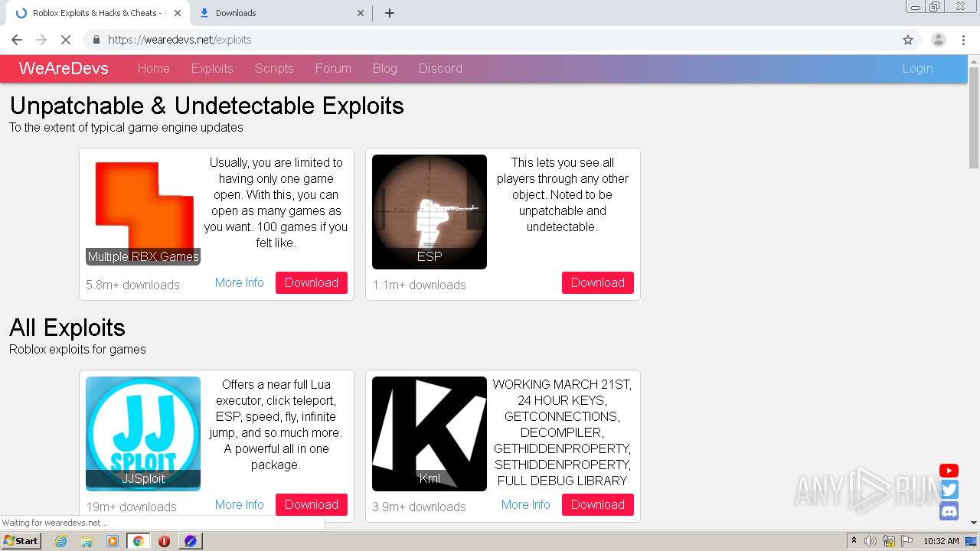Click the Login link
This screenshot has height=551, width=980.
(917, 68)
